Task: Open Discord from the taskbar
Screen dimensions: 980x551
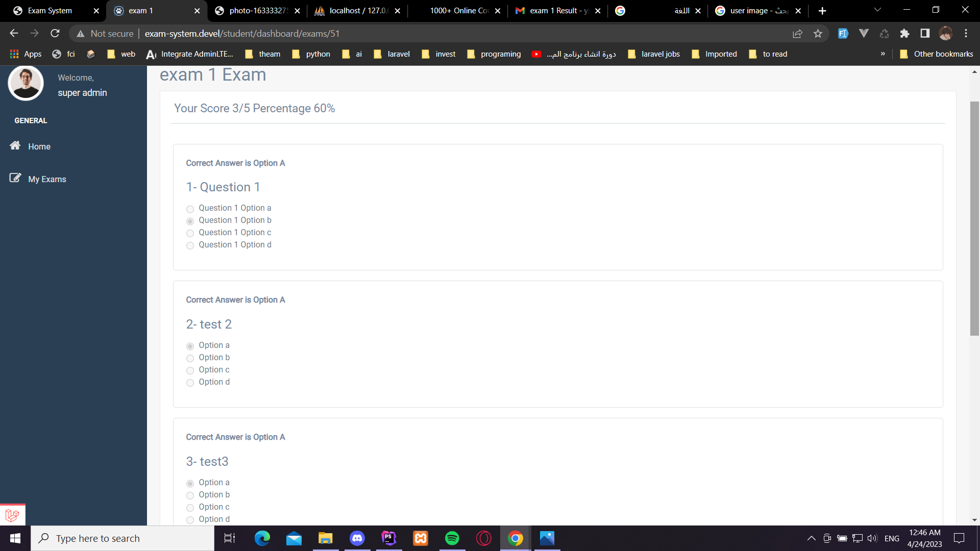Action: pos(357,538)
